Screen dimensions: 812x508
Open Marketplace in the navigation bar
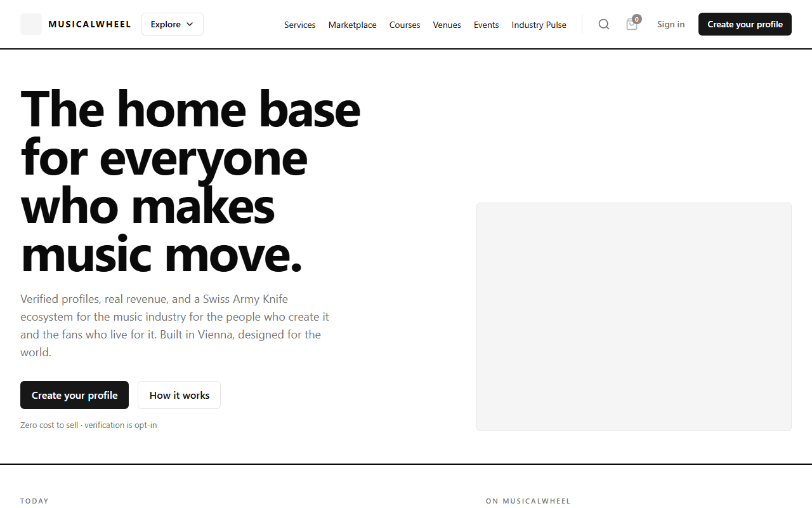pyautogui.click(x=353, y=25)
